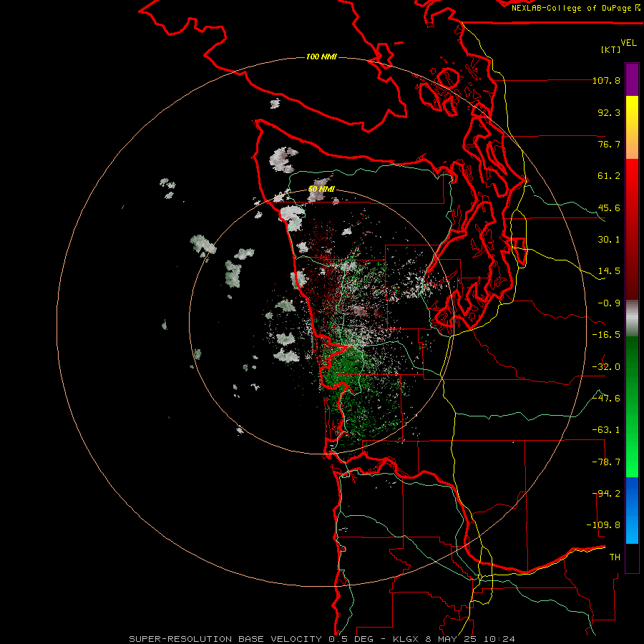The image size is (644, 644).
Task: Click the TH threshold label
Action: coord(615,557)
